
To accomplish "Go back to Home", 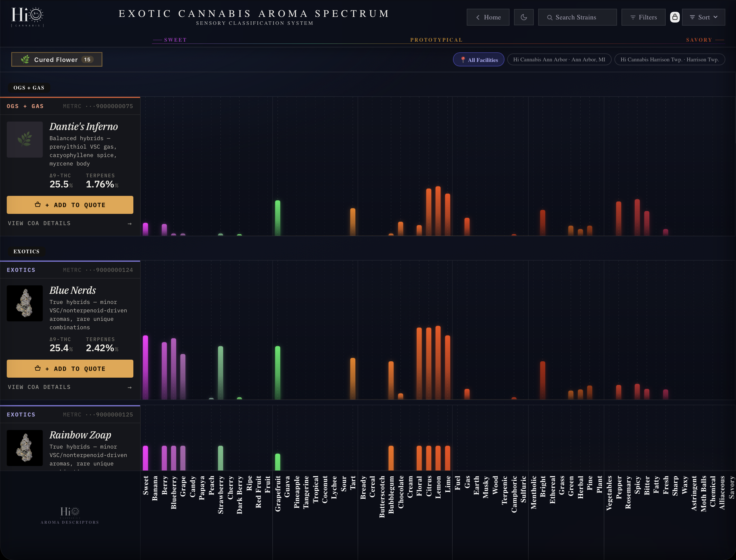I will (x=488, y=17).
